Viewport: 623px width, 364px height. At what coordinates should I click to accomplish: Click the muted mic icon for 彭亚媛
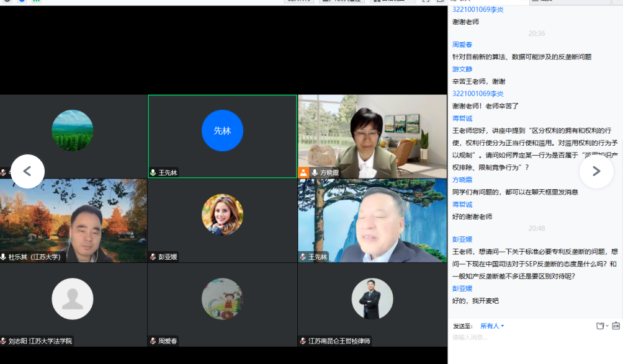pos(153,257)
